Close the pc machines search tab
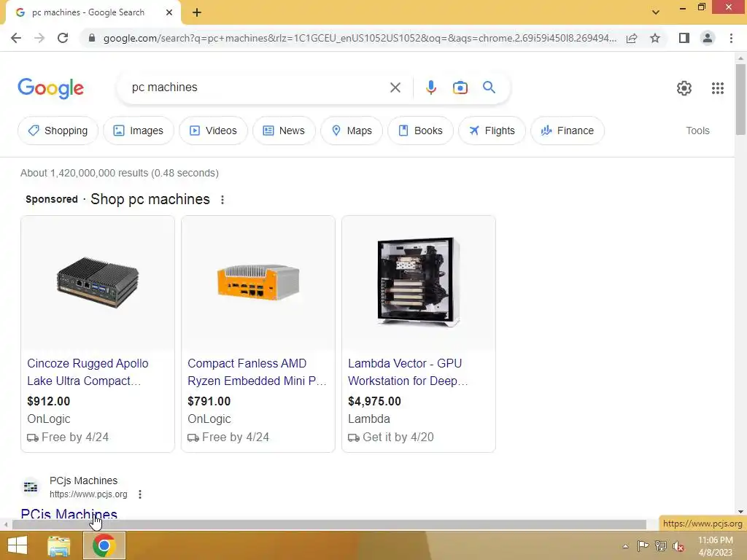This screenshot has width=747, height=560. 169,13
